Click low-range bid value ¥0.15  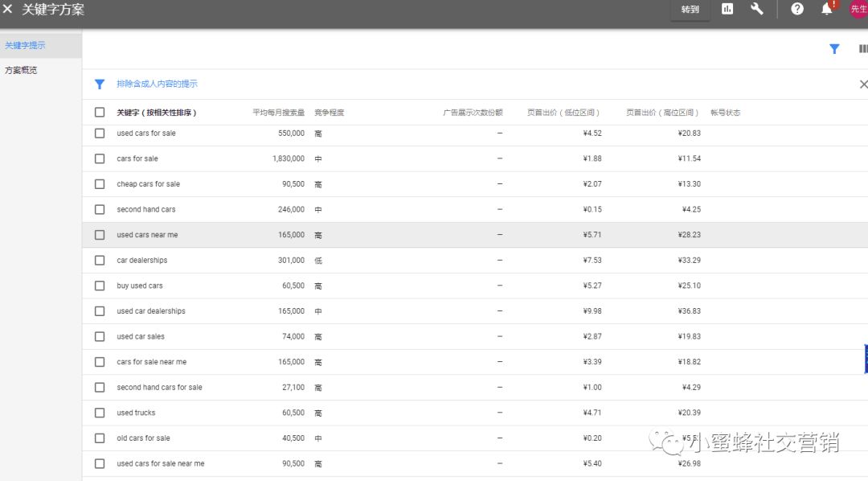tap(592, 209)
